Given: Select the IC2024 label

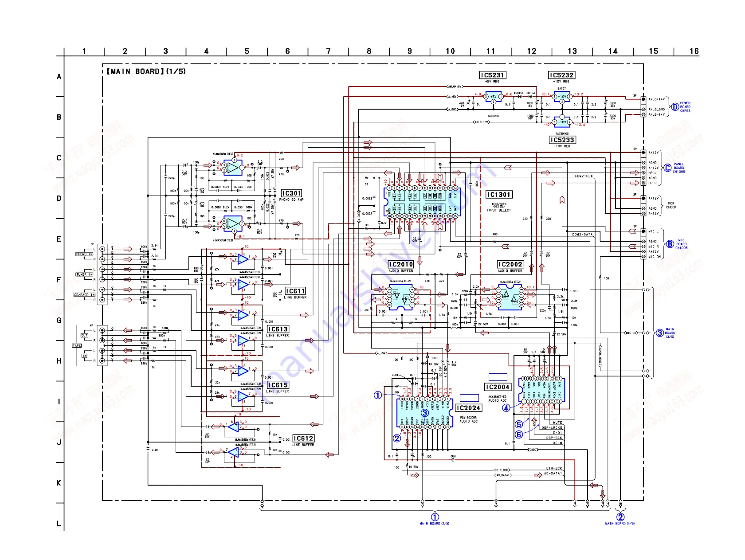Looking at the screenshot, I should point(468,408).
